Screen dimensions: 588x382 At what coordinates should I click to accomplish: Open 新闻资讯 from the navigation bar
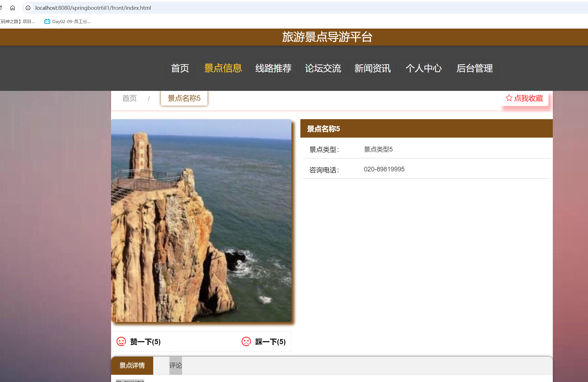point(372,68)
